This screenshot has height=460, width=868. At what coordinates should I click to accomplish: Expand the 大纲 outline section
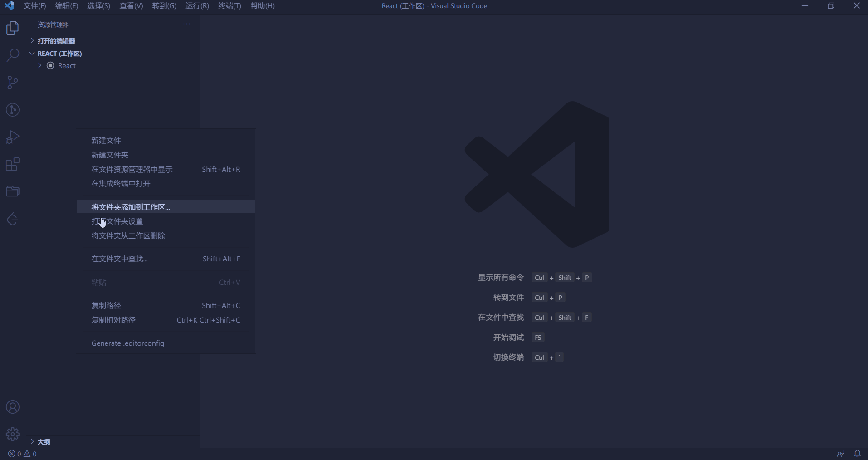click(x=44, y=442)
